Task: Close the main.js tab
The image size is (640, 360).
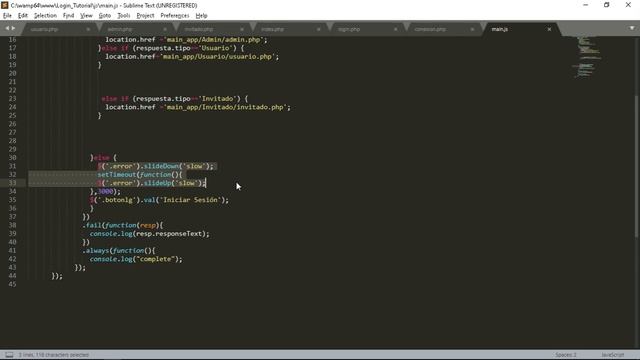Action: [549, 29]
